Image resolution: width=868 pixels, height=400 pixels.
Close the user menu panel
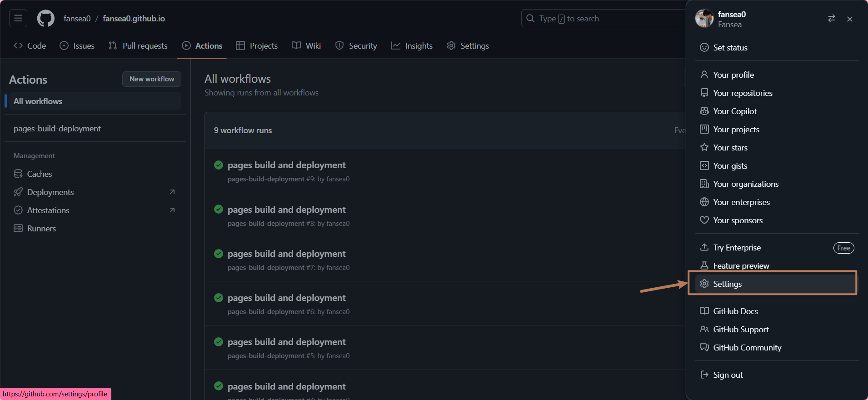[x=849, y=19]
